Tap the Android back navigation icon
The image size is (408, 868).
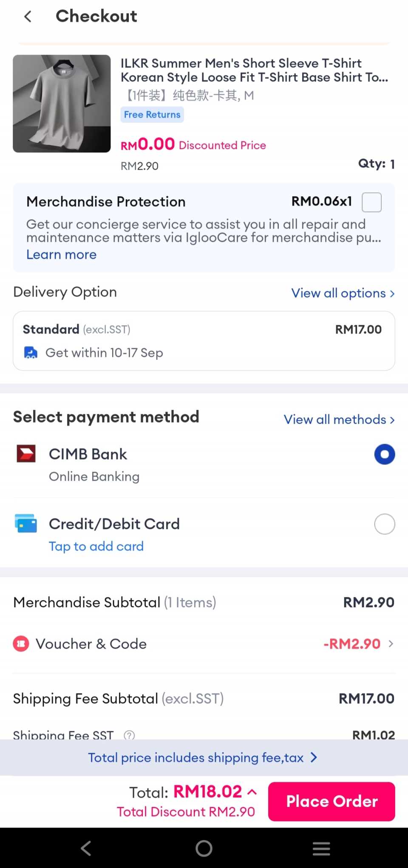tap(86, 848)
